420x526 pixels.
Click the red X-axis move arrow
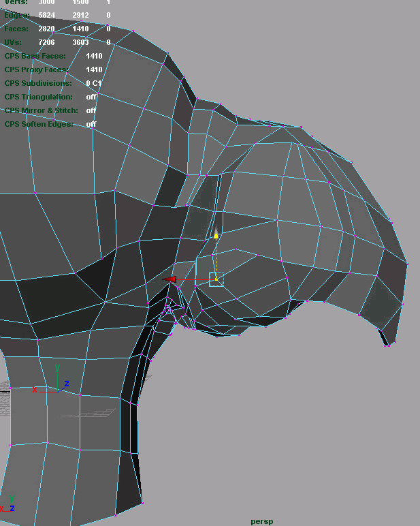[169, 279]
